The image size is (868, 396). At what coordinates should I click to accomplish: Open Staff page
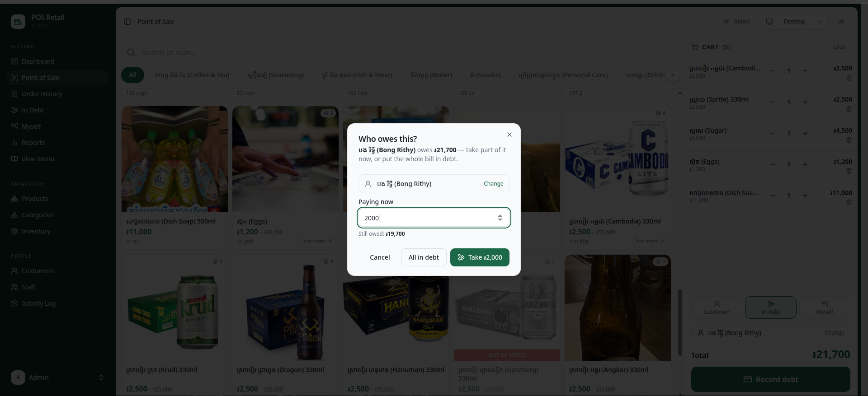tap(58, 287)
